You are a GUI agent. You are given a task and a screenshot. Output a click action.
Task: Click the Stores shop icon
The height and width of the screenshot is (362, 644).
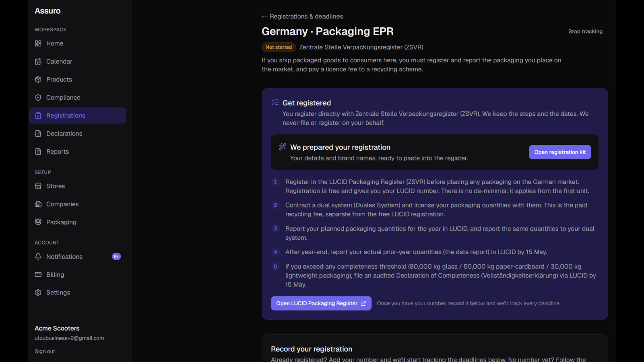[38, 186]
